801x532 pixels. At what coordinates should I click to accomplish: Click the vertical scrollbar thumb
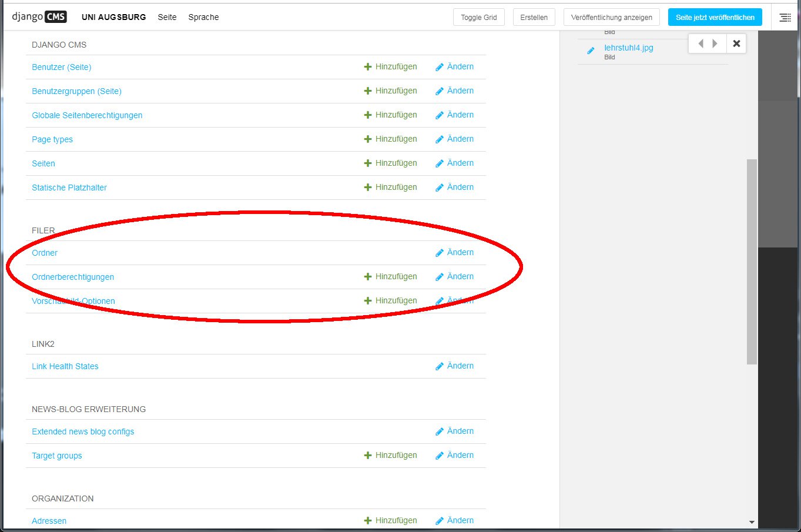click(752, 262)
